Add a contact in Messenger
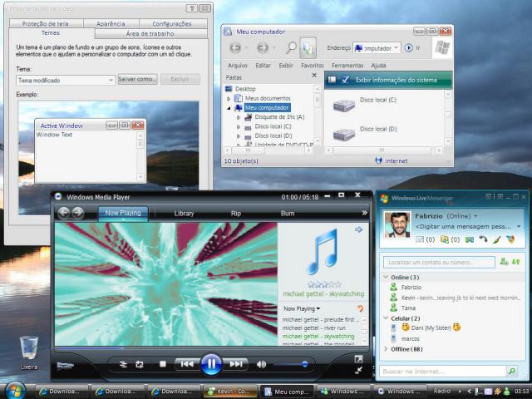The image size is (532, 399). point(505,262)
